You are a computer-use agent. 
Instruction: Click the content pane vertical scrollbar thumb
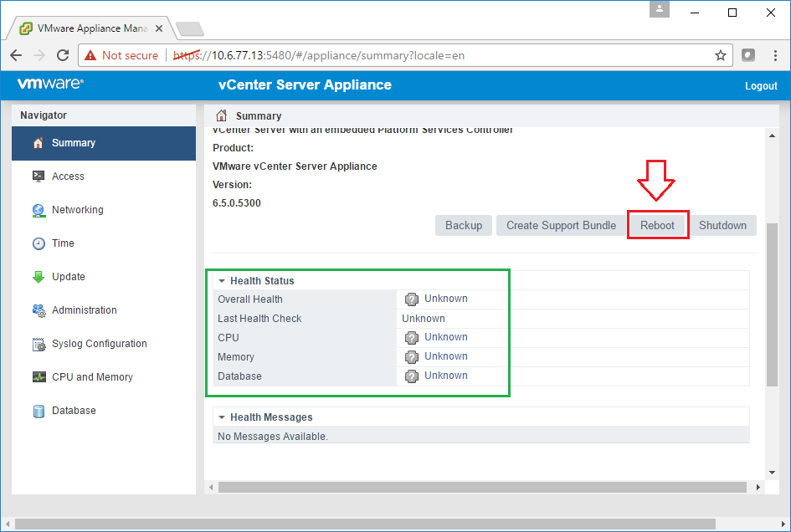pos(772,304)
